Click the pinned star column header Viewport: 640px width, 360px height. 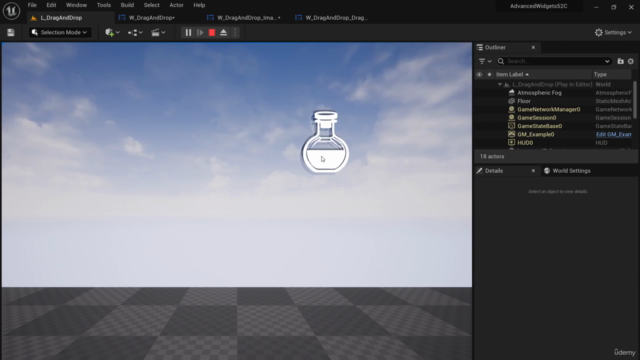489,74
